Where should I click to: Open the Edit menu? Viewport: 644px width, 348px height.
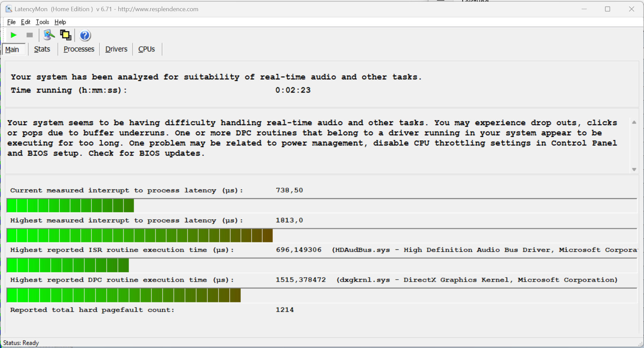25,22
